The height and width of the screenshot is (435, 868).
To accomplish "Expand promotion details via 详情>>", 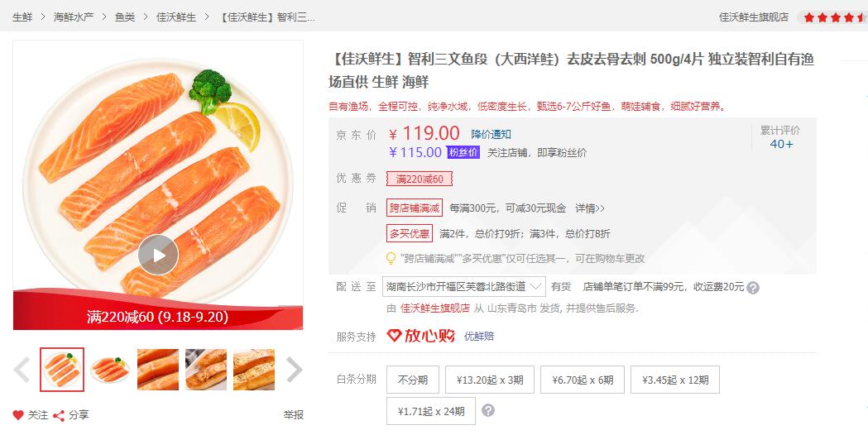I will [590, 208].
